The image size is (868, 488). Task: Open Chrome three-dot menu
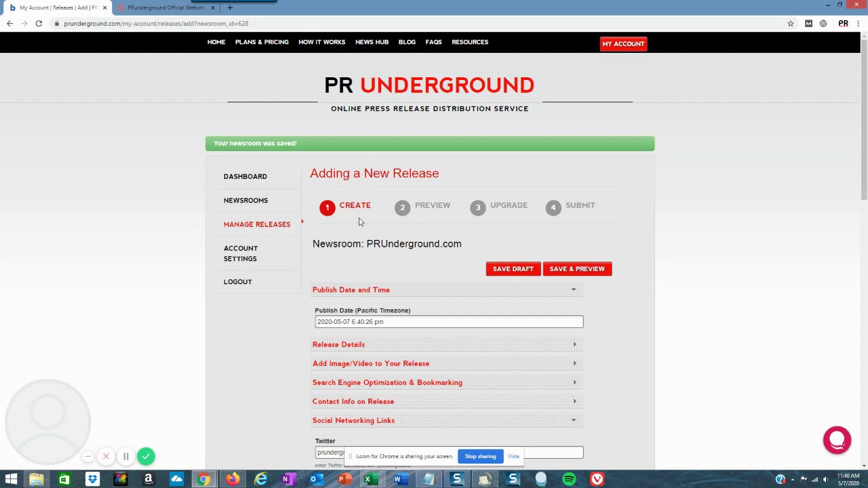[x=859, y=23]
